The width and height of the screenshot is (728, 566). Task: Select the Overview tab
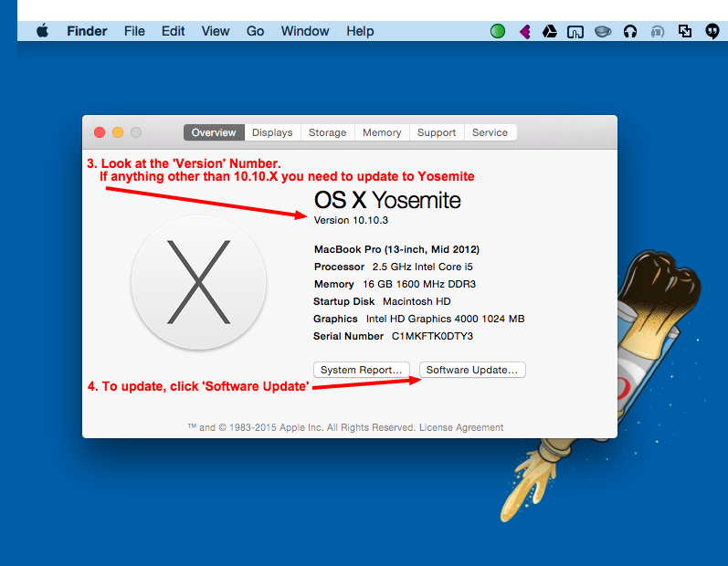214,132
